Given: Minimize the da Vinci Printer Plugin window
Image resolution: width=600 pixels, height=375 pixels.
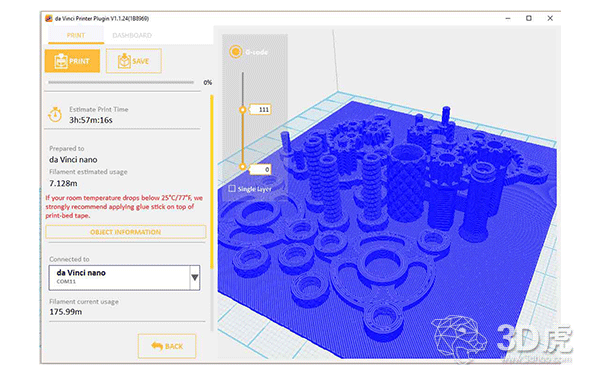Looking at the screenshot, I should pyautogui.click(x=508, y=18).
